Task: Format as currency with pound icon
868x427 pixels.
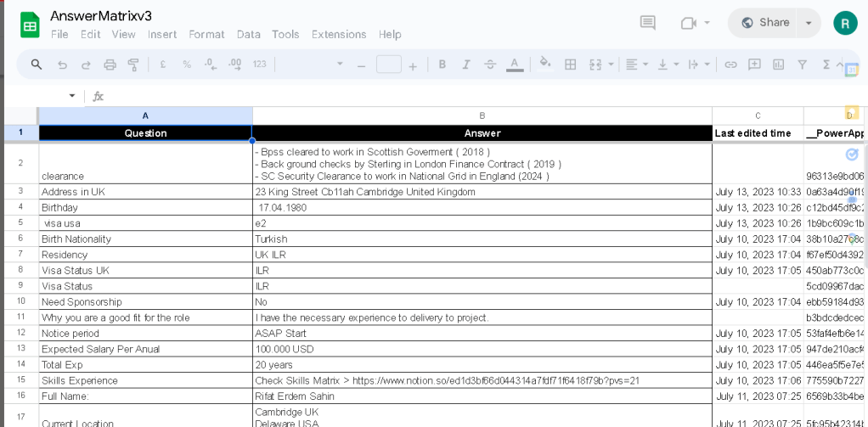Action: point(163,65)
